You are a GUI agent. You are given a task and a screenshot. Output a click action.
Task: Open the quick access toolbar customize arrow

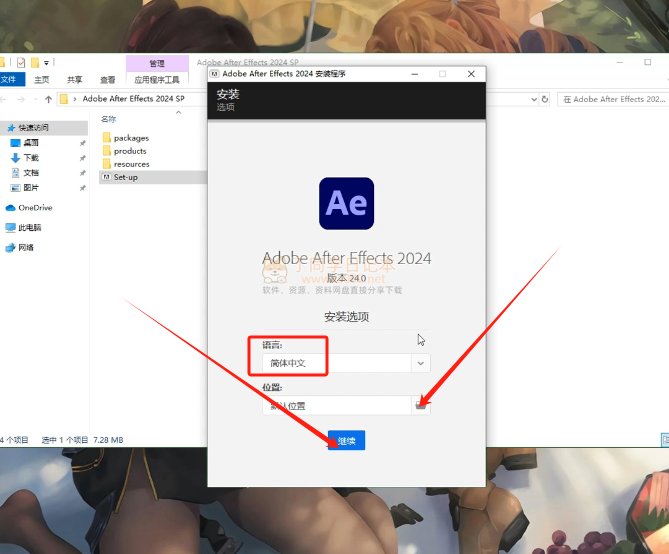pos(47,63)
